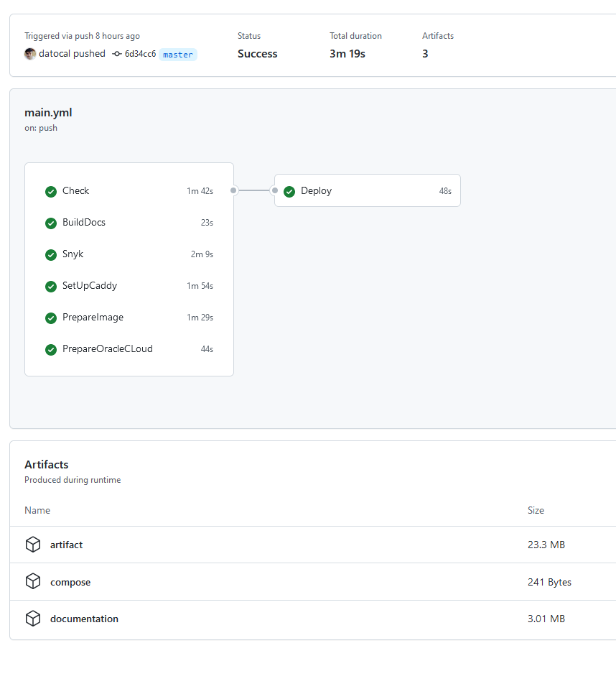The image size is (616, 689).
Task: Click the Artifacts count 3
Action: (x=425, y=54)
